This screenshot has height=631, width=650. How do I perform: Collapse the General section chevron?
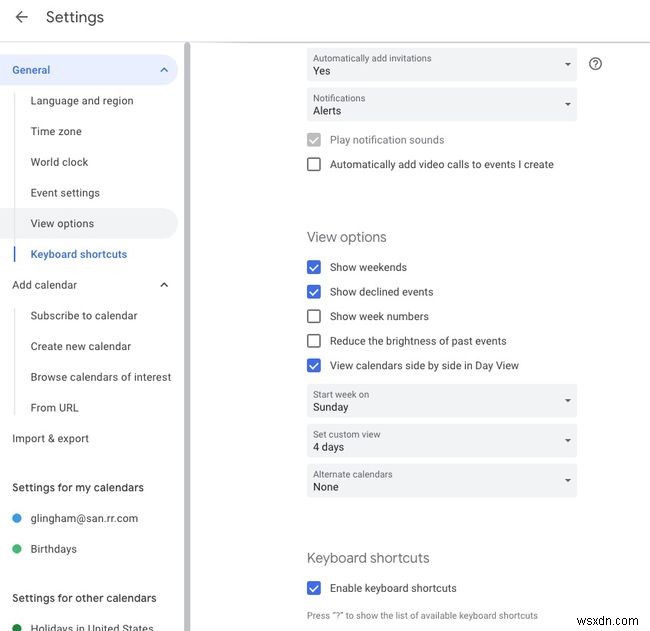pyautogui.click(x=164, y=70)
